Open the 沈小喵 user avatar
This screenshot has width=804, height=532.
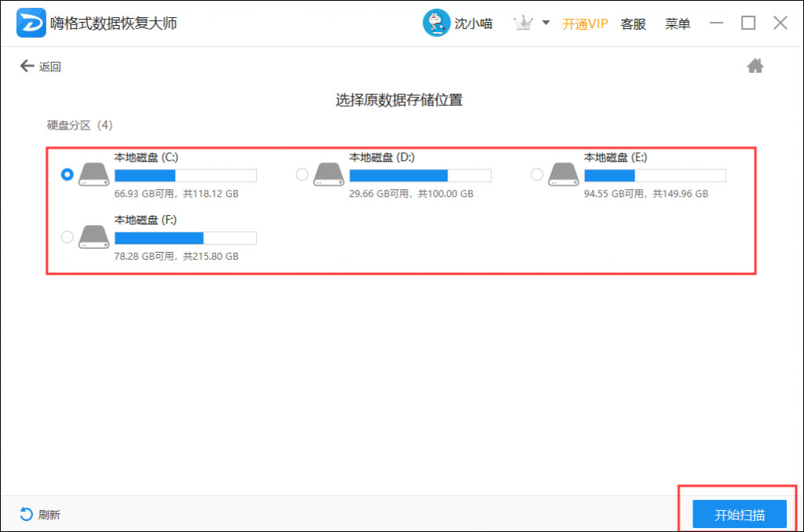[x=437, y=23]
